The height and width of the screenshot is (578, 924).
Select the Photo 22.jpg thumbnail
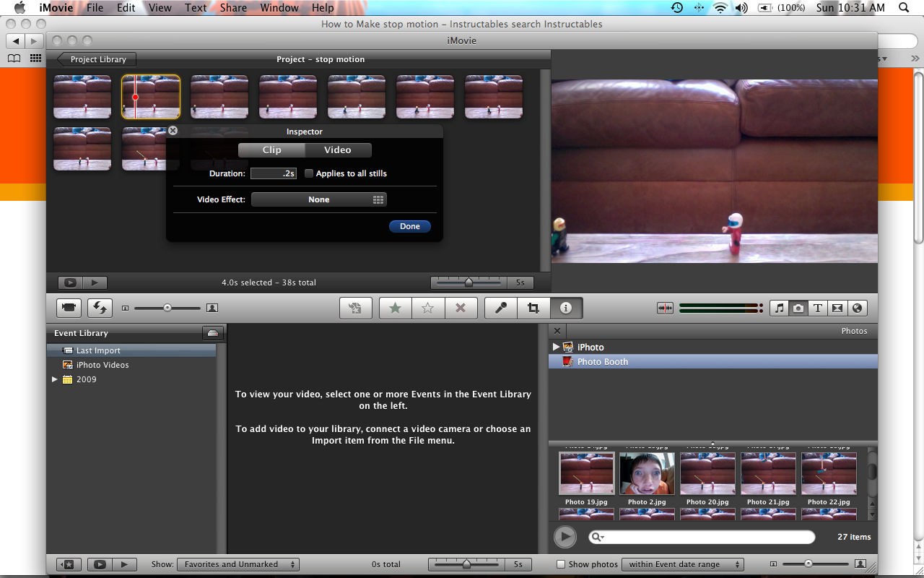click(x=829, y=474)
